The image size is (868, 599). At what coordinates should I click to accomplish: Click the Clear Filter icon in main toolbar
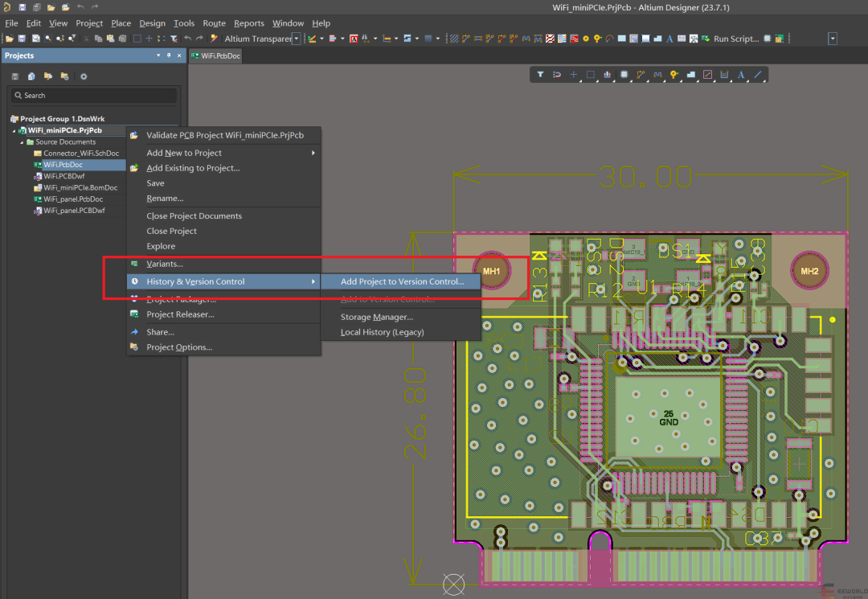174,39
